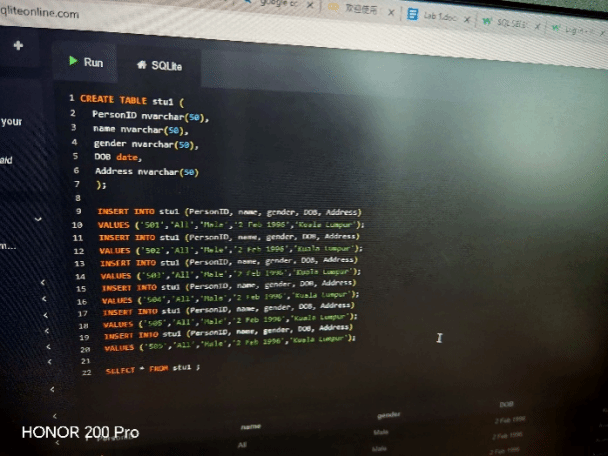The image size is (608, 456).
Task: Click the plus icon in top-left corner
Action: [18, 46]
